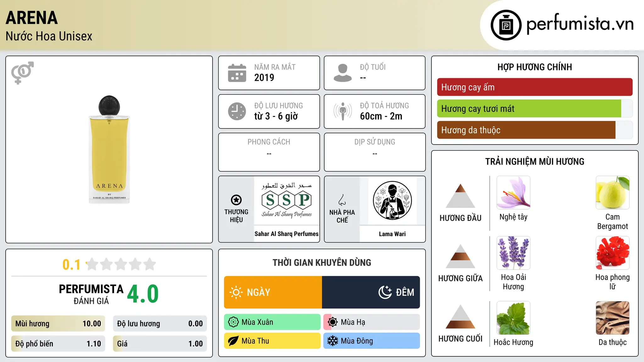Click the ARENA perfume bottle photo
644x362 pixels.
click(x=109, y=149)
